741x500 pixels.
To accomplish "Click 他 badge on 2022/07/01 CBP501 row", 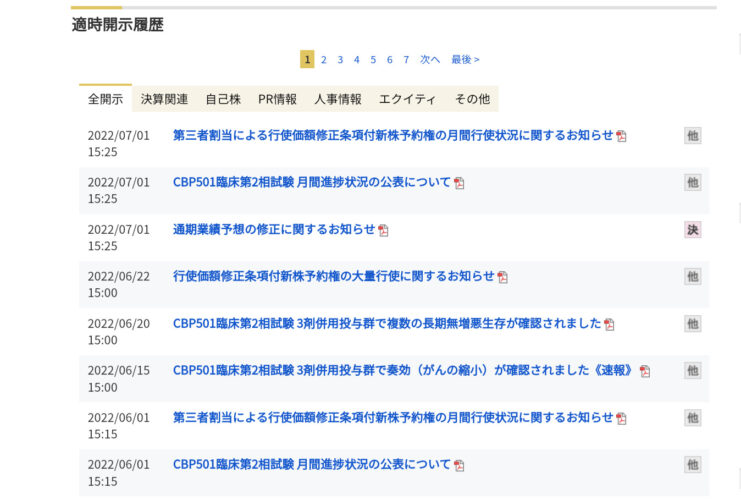I will (x=692, y=182).
